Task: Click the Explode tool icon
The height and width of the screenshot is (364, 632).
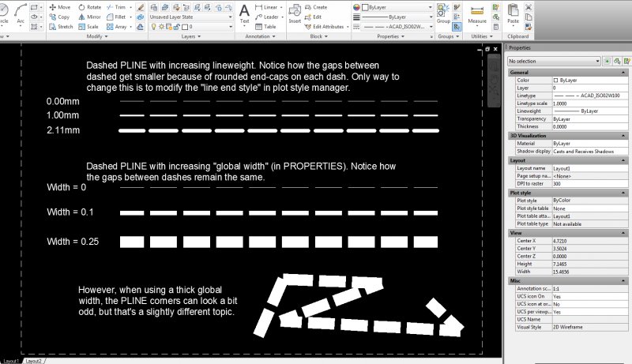Action: point(141,17)
